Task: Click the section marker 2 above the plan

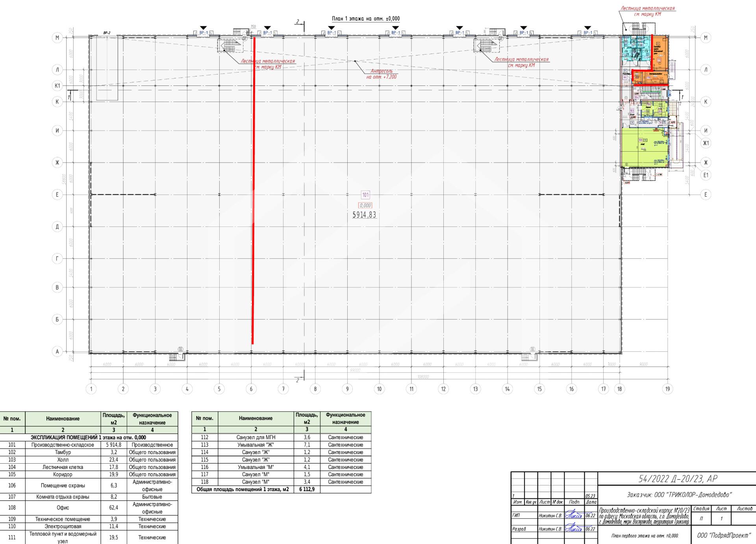Action: click(298, 22)
